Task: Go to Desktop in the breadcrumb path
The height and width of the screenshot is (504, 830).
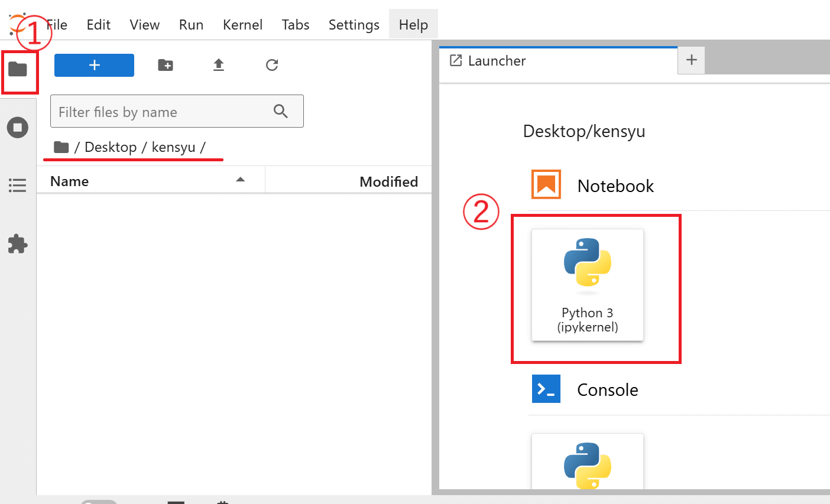Action: [111, 147]
